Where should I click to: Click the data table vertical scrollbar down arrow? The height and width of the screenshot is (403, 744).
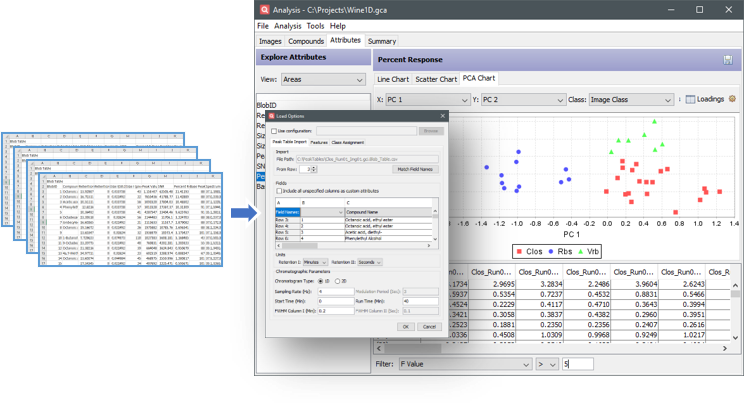click(x=735, y=337)
